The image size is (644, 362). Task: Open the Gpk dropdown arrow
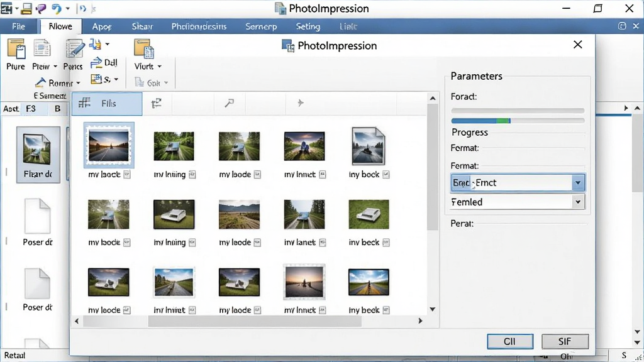(166, 83)
